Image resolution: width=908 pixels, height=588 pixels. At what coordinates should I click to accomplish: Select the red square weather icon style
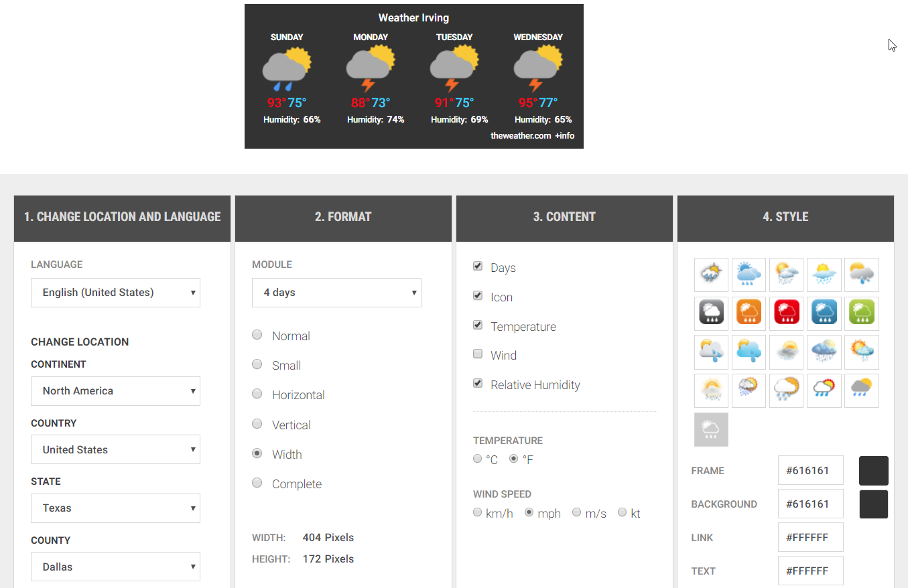pyautogui.click(x=786, y=313)
